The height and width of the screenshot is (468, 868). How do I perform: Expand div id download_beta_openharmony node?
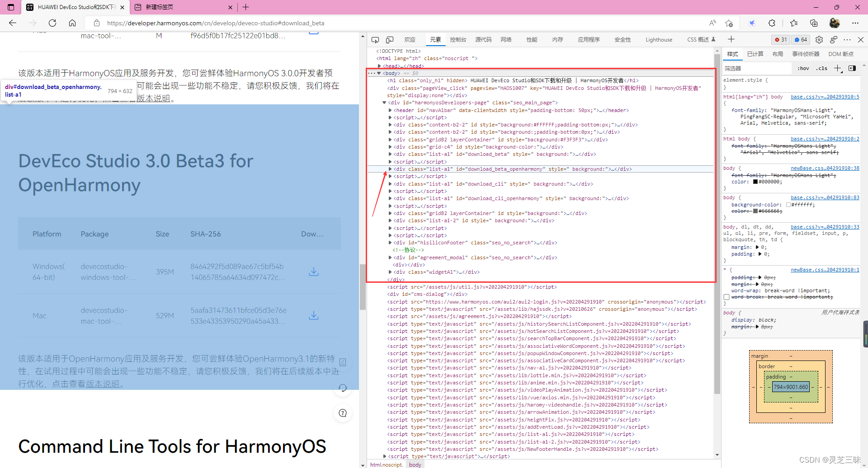tap(390, 169)
